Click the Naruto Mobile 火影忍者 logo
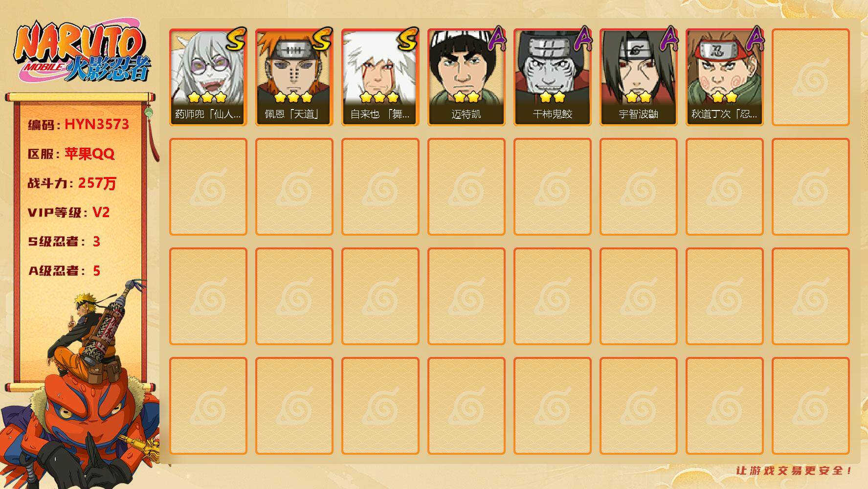This screenshot has width=868, height=489. [82, 52]
